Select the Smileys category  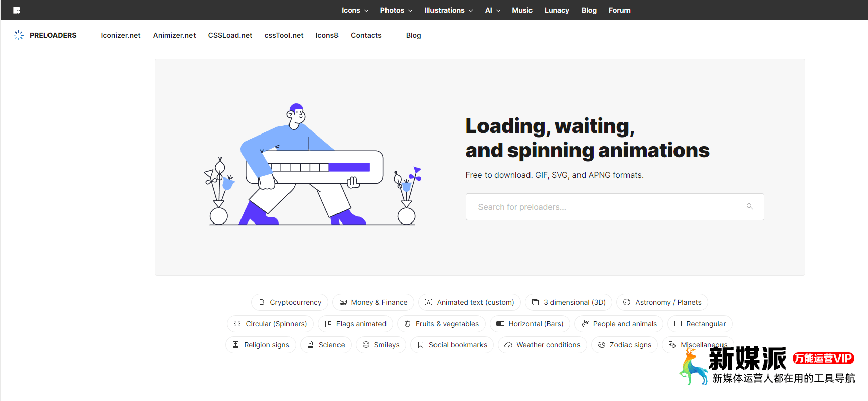(381, 345)
